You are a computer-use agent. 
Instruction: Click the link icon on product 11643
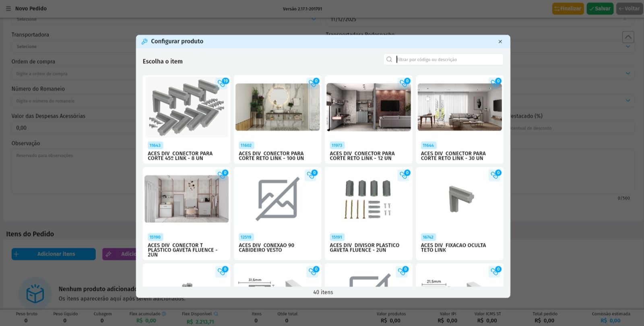(222, 83)
